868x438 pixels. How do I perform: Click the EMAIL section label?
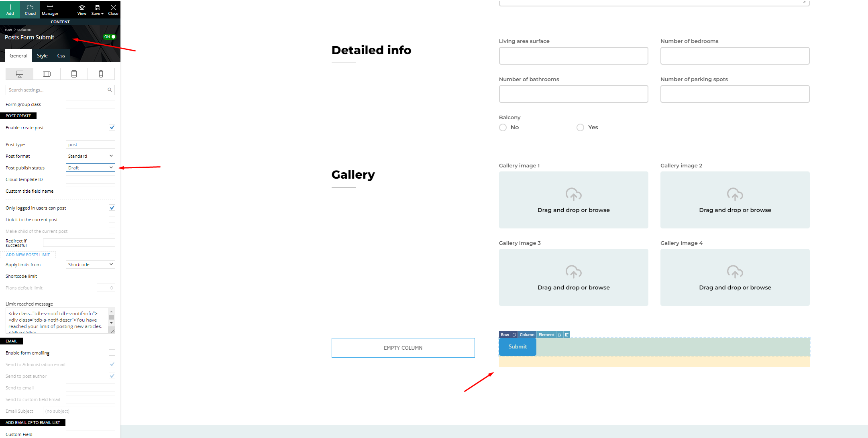pos(12,341)
